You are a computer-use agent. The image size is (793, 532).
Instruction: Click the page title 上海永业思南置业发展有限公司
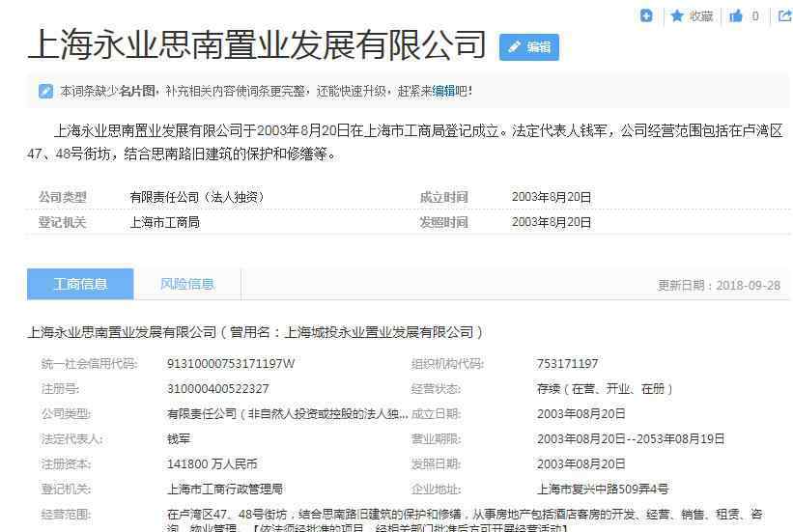point(257,45)
